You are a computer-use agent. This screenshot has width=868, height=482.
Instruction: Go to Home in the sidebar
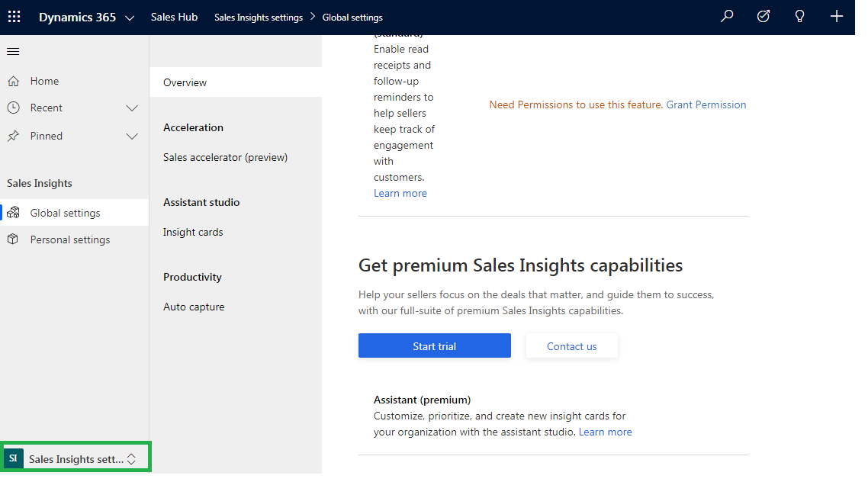tap(44, 81)
